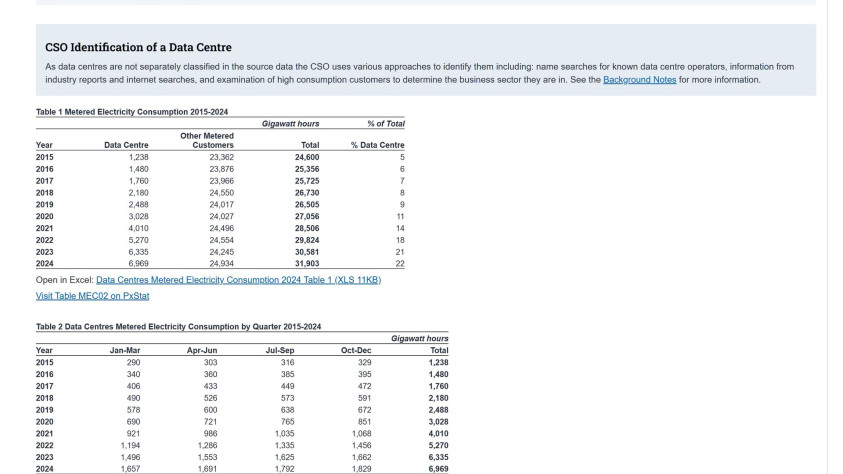Open the Background Notes link
Viewport: 843px width, 474px height.
pos(639,80)
